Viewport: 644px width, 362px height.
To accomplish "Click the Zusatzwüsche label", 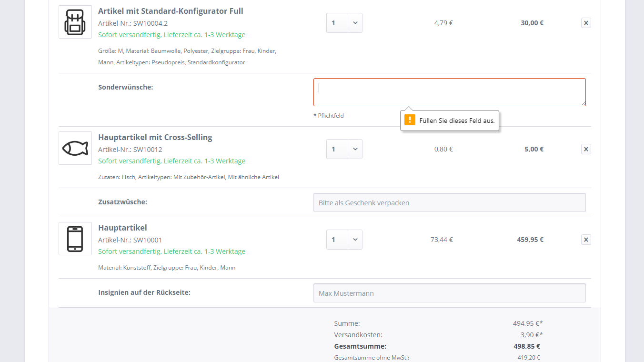I will 123,202.
